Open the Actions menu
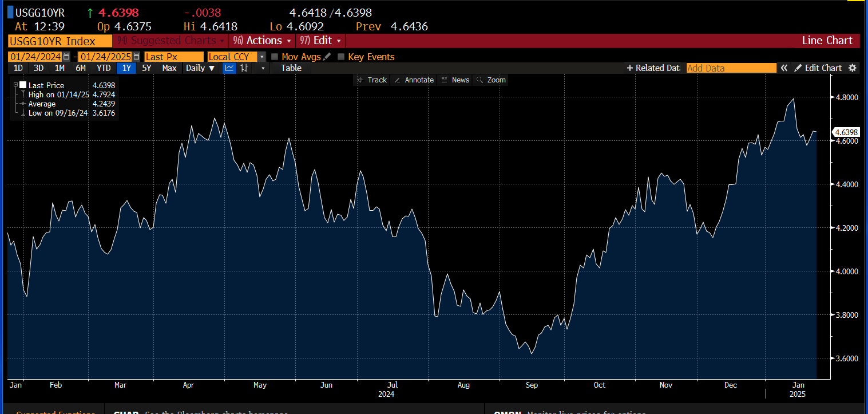The width and height of the screenshot is (868, 414). [x=262, y=41]
